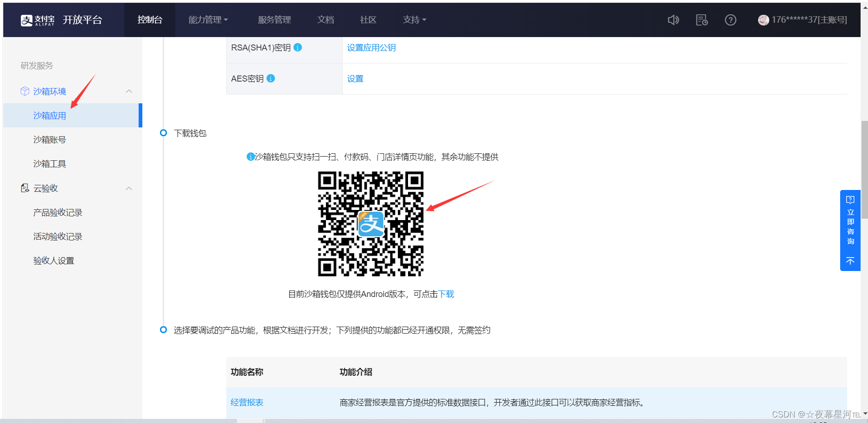Screen dimensions: 868x423
Task: Click the 选择要调试的产品功能 step text
Action: point(332,330)
